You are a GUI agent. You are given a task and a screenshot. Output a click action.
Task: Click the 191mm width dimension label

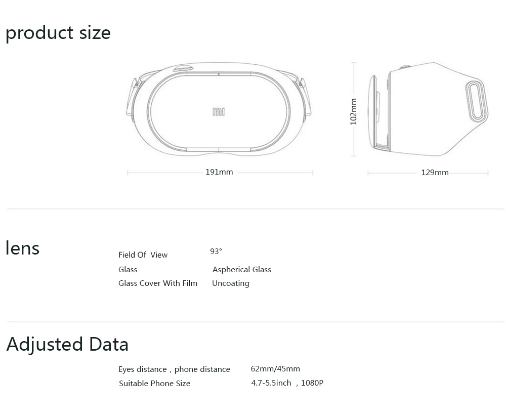(x=219, y=172)
